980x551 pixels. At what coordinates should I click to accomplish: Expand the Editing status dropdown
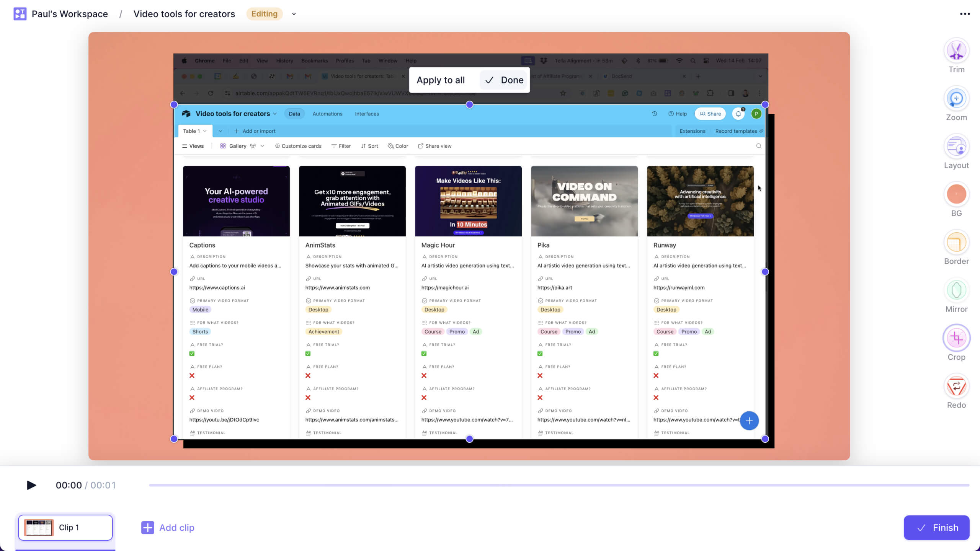click(294, 14)
